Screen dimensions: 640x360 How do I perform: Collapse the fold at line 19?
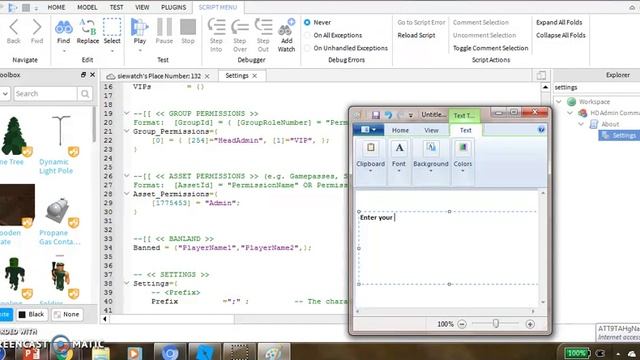pos(127,113)
